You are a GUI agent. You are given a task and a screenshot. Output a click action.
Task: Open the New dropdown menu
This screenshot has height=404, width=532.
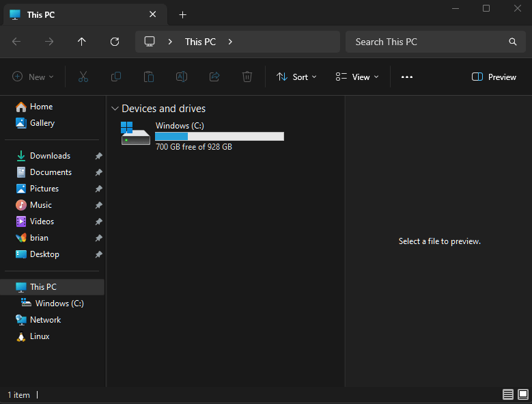pos(33,77)
